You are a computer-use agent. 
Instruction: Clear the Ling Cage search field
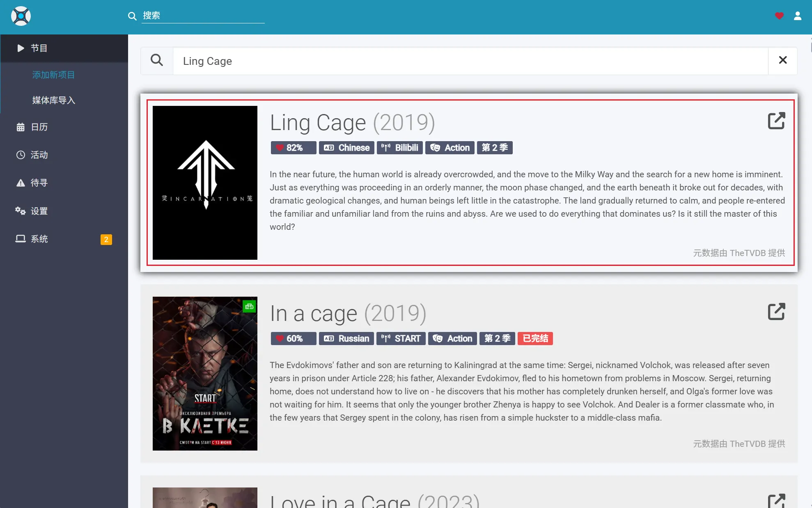(783, 61)
